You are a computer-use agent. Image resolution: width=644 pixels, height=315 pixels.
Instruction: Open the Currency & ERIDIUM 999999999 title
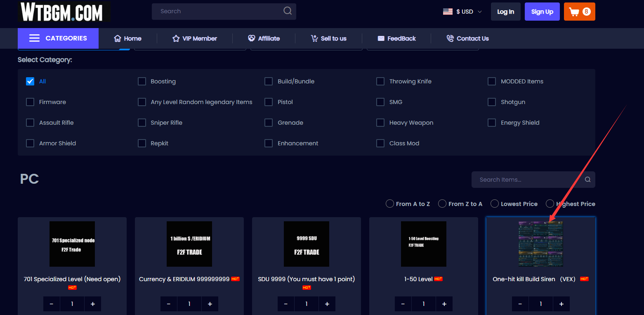(x=184, y=279)
